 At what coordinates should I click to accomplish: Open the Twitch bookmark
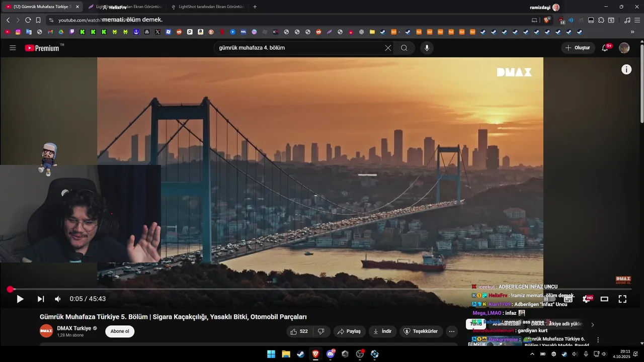tap(71, 32)
